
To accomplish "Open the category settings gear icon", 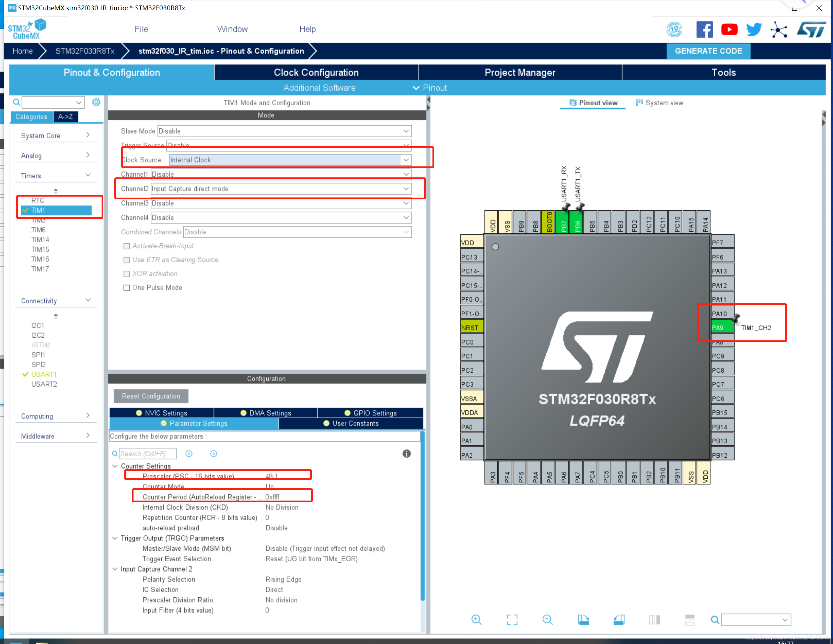I will (x=96, y=102).
